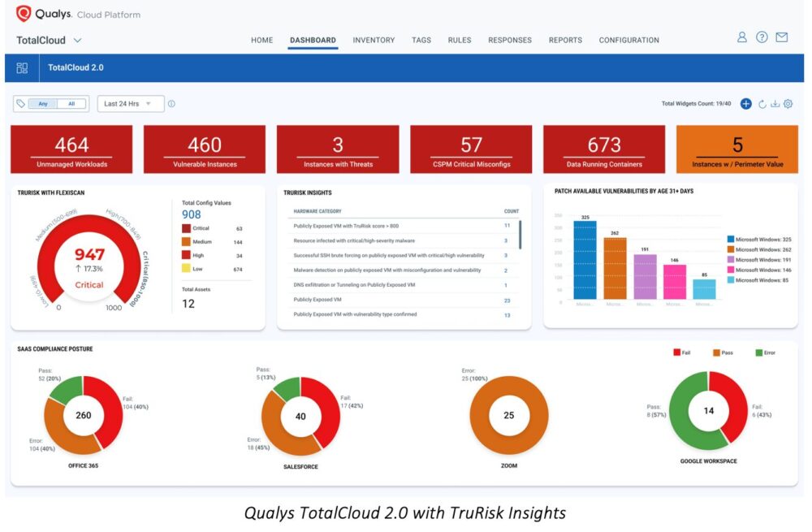
Task: Click the red Fail legend swatch in SaaS posture
Action: tap(676, 353)
